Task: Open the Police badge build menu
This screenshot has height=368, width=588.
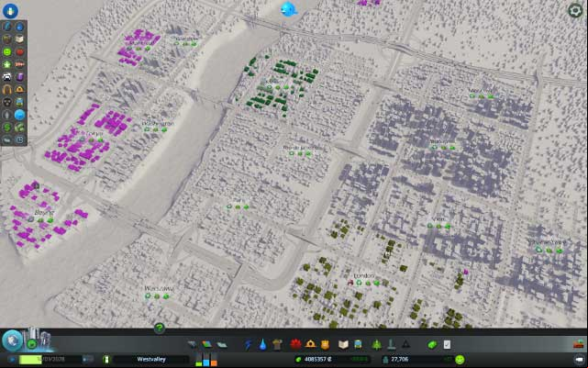Action: tap(325, 344)
